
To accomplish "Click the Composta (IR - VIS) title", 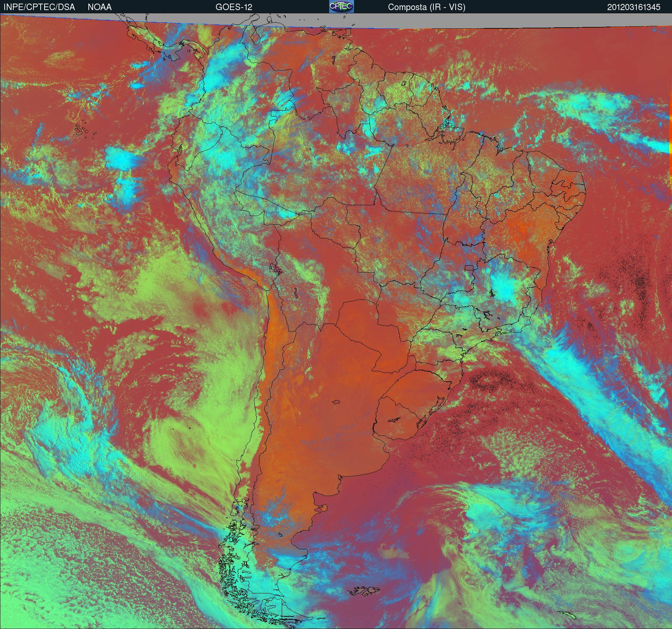I will click(427, 7).
